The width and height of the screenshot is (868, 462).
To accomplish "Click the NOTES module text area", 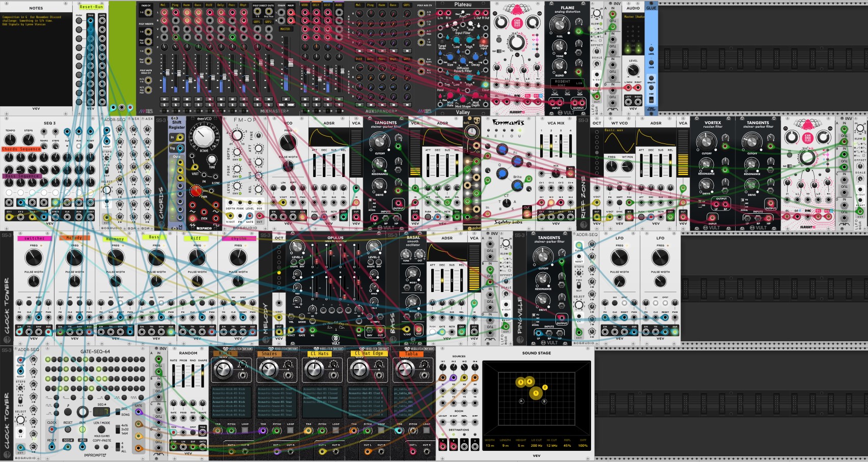I will [36, 59].
